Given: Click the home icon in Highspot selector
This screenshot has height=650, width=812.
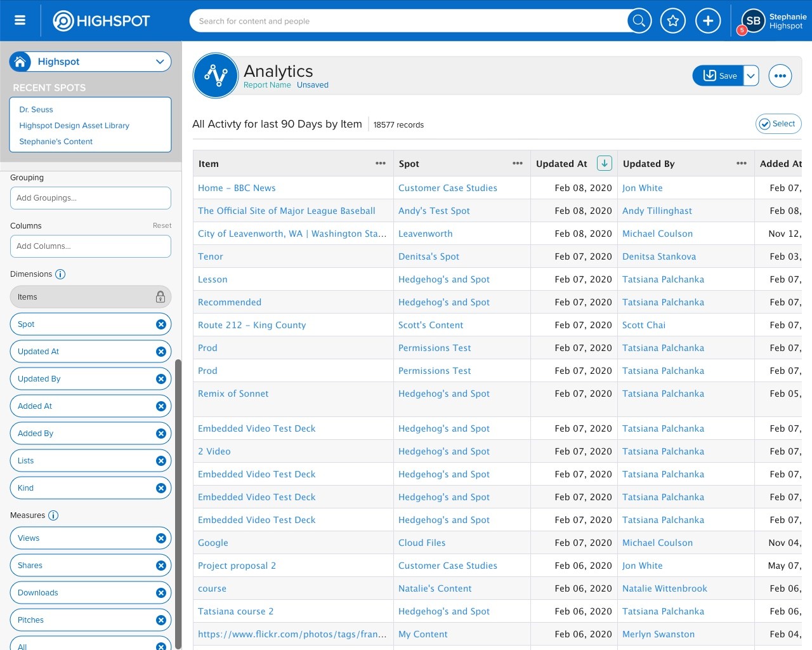Looking at the screenshot, I should click(20, 62).
